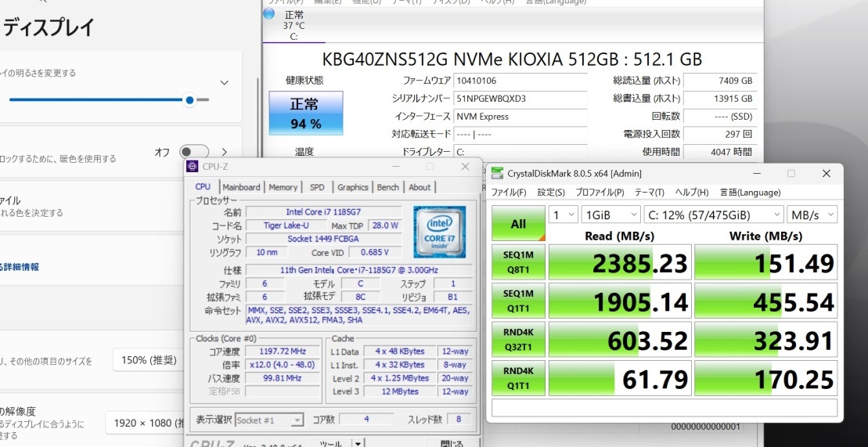
Task: Click the 455.54 write result
Action: [x=766, y=301]
